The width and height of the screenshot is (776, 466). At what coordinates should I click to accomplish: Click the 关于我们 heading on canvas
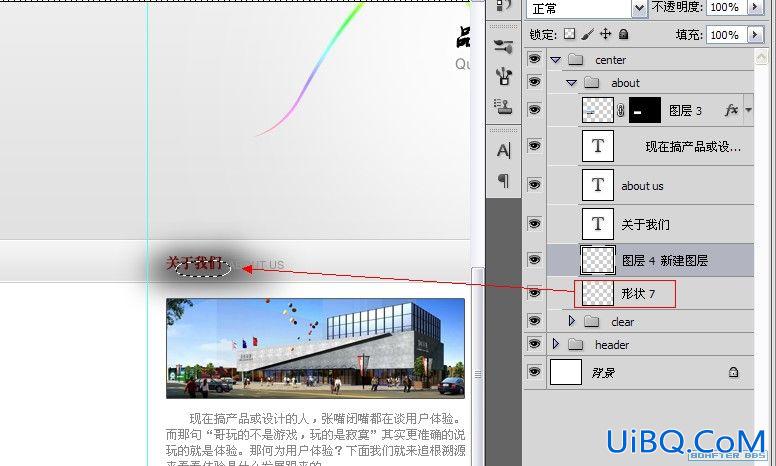(194, 263)
